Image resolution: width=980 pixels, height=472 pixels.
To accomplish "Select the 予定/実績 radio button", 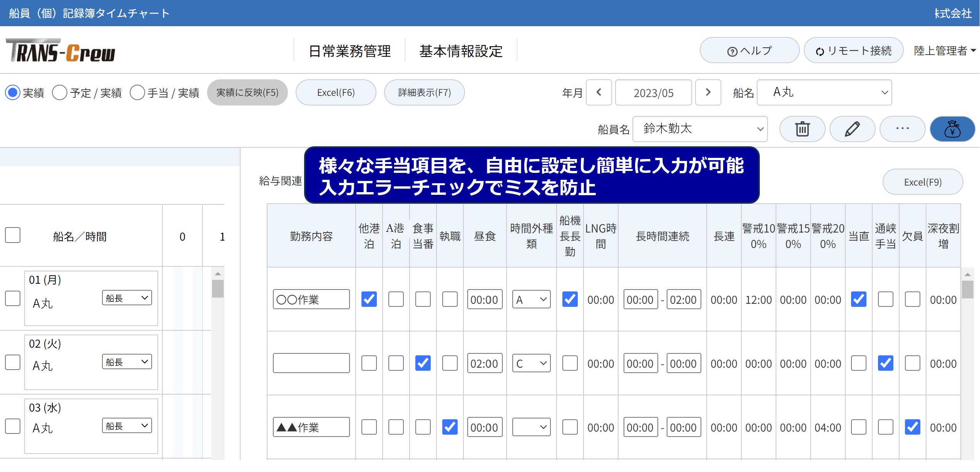I will tap(60, 92).
